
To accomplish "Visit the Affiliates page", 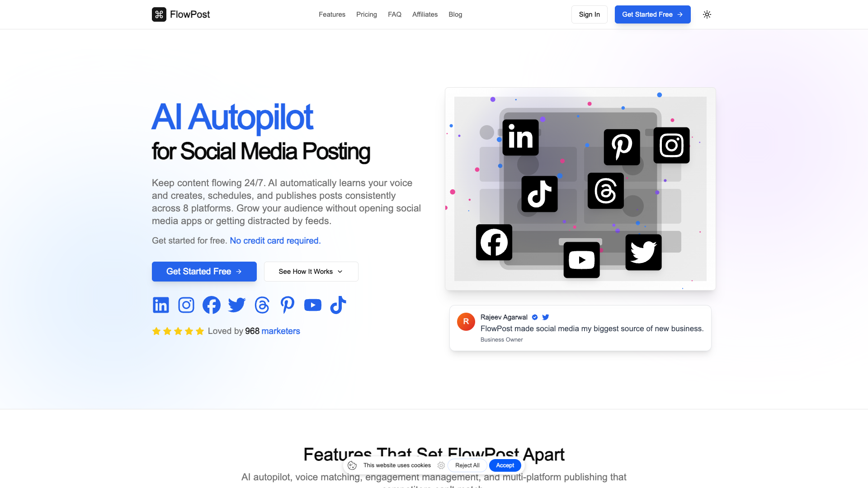I will pos(425,14).
